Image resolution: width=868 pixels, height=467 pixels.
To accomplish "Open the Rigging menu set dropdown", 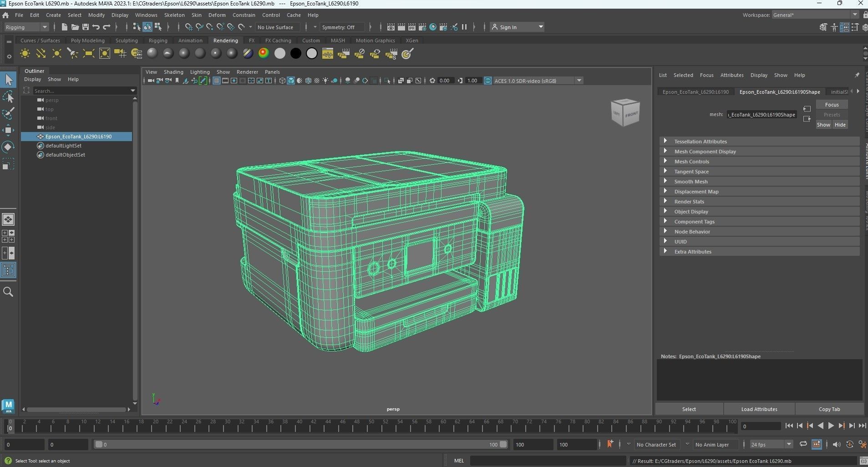I will (x=26, y=27).
